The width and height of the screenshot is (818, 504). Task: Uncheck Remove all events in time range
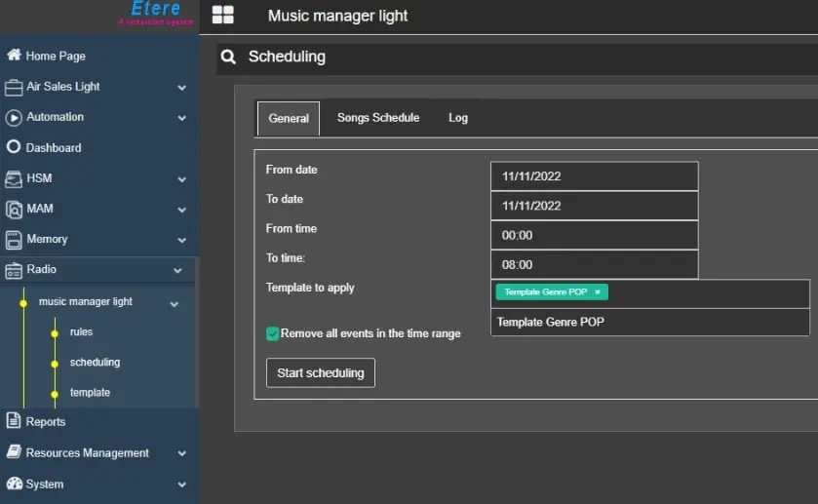pos(273,333)
